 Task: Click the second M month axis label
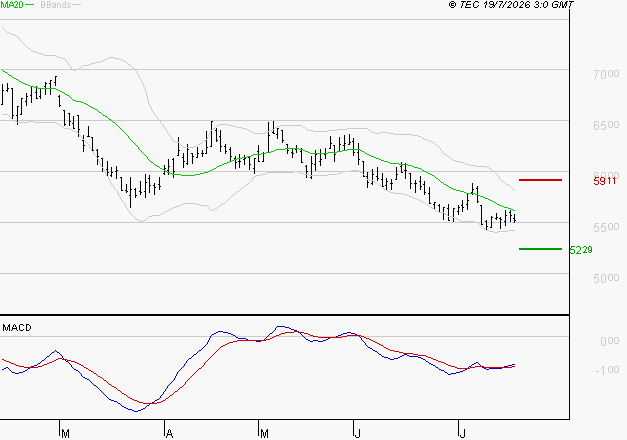[264, 434]
